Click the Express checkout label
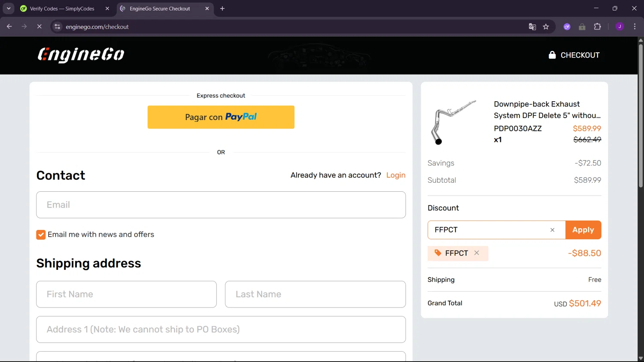 coord(221,96)
